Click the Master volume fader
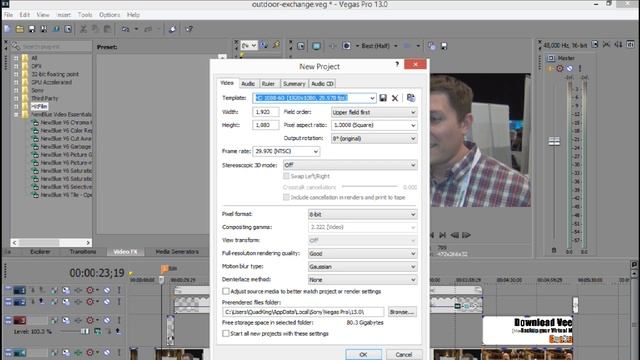 point(554,141)
